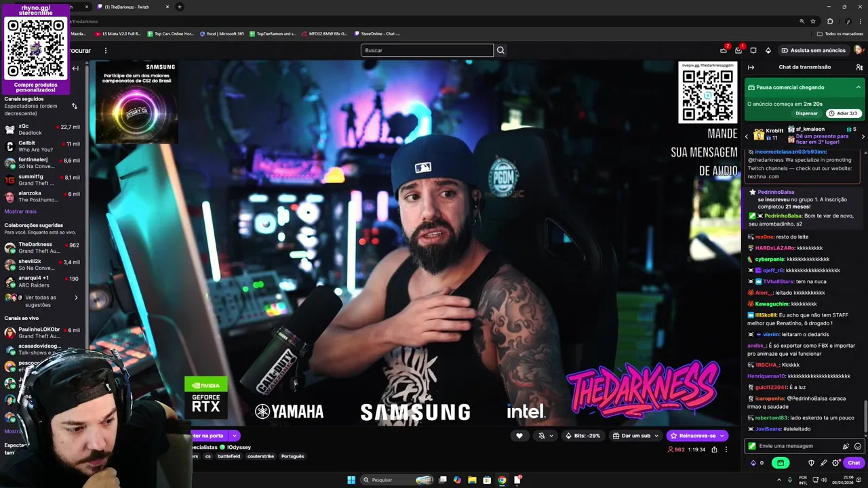
Task: Click the Buscar search field
Action: tap(427, 50)
